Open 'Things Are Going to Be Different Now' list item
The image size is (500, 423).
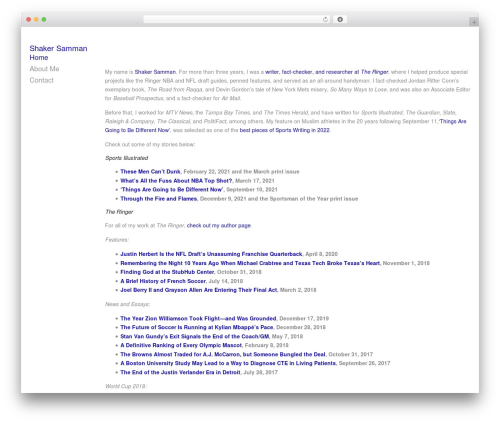172,190
